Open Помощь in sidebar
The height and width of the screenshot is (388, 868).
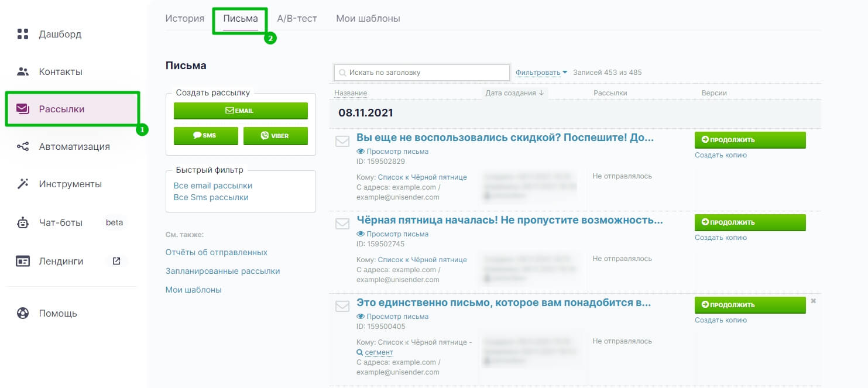58,313
